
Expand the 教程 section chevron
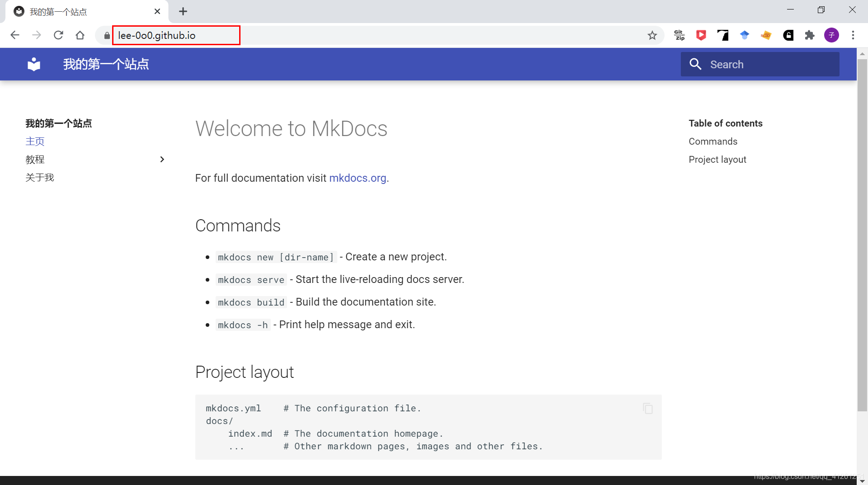(x=162, y=160)
